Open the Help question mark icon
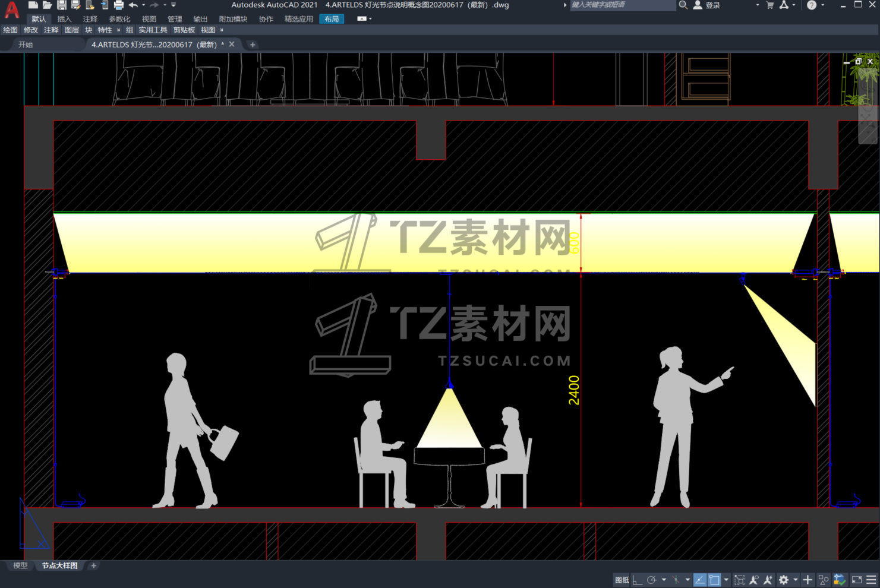The height and width of the screenshot is (588, 880). tap(812, 5)
